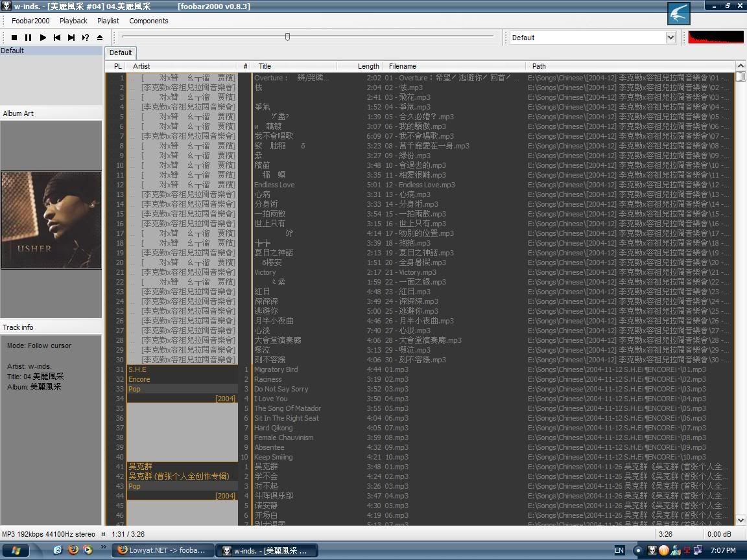747x560 pixels.
Task: Click the 0.00 dB volume status field
Action: (x=719, y=534)
